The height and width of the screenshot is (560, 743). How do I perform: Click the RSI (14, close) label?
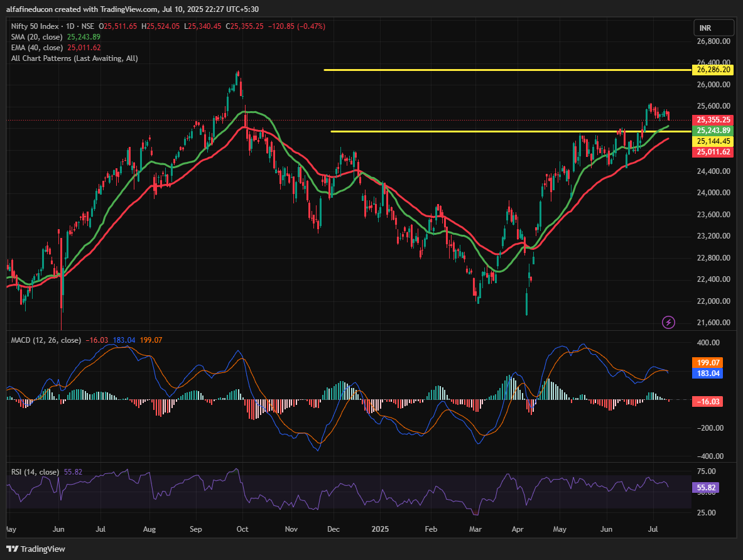(35, 472)
